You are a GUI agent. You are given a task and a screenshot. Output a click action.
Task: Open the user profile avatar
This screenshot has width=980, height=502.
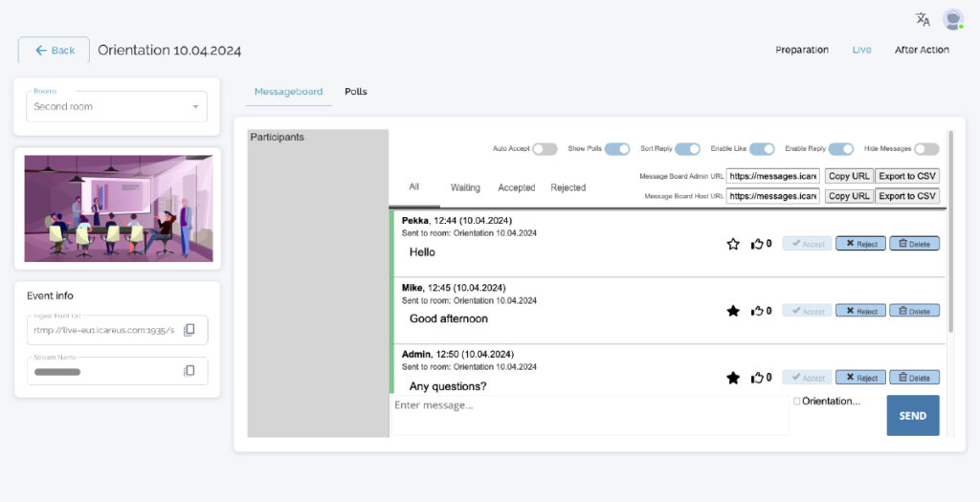[952, 19]
